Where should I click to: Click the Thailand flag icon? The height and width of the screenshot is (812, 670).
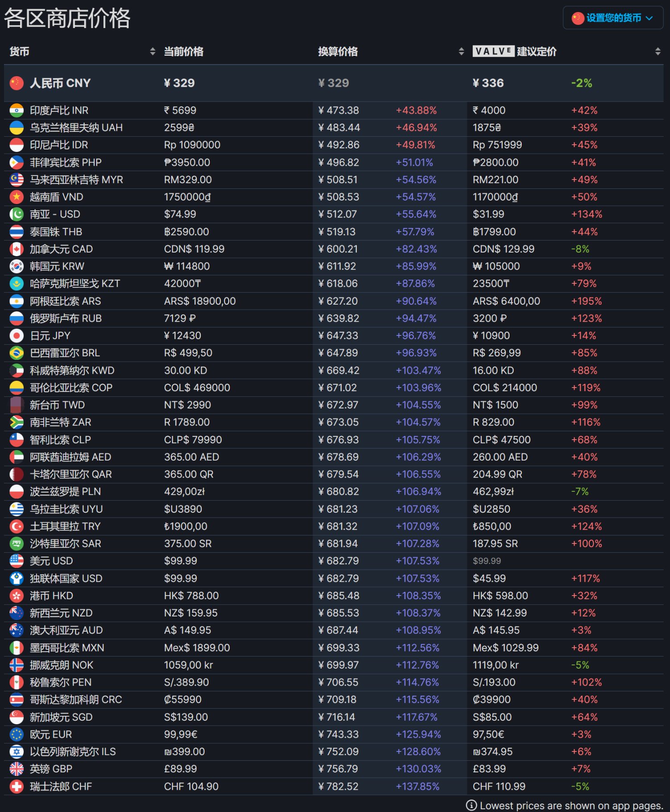click(16, 232)
